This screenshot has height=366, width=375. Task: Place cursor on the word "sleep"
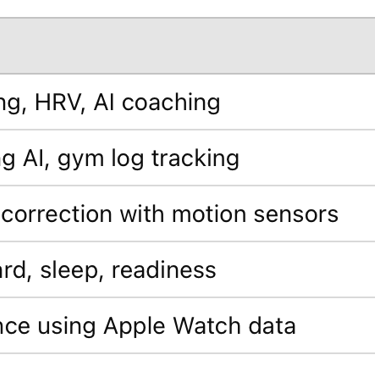pos(69,270)
